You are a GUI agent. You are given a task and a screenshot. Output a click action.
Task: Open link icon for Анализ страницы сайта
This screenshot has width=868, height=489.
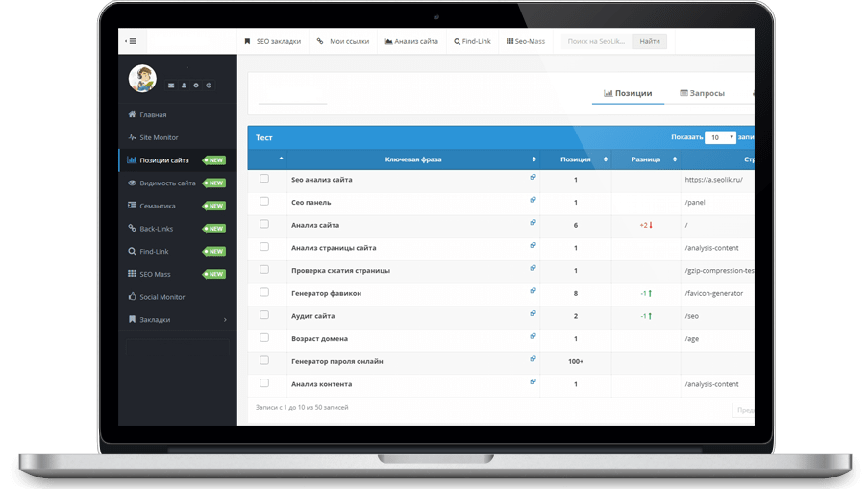coord(533,245)
